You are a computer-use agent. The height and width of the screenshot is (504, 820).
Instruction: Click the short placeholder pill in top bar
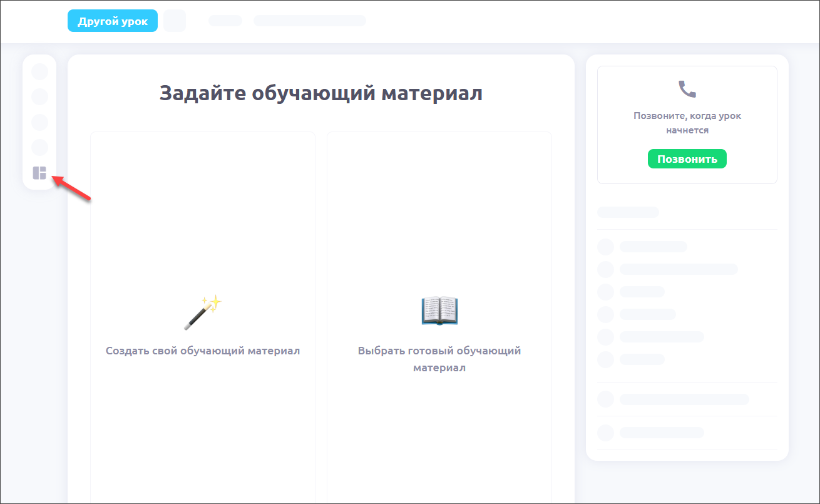[225, 21]
